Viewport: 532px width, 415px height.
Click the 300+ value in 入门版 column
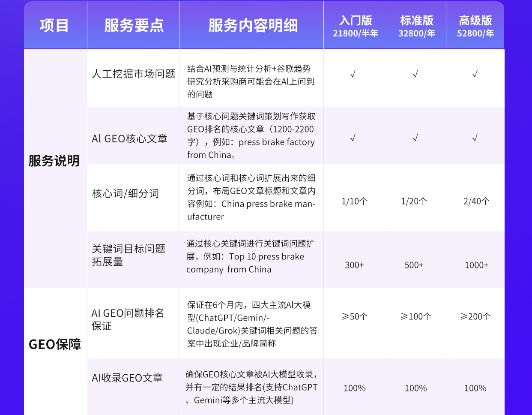point(354,265)
